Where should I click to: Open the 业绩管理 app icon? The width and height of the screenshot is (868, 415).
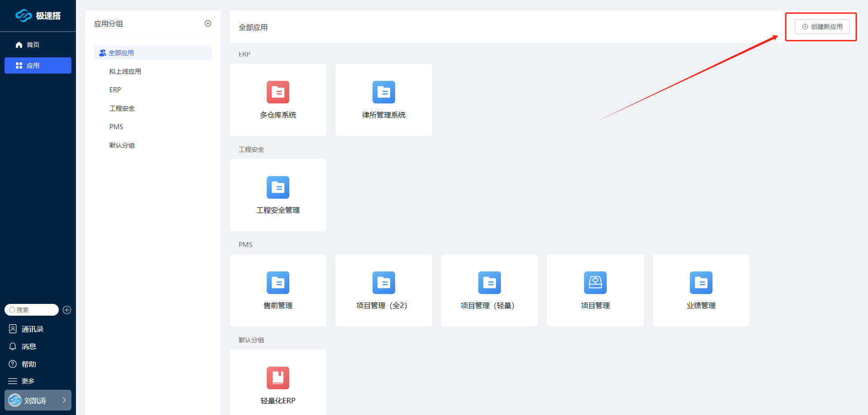click(x=701, y=283)
